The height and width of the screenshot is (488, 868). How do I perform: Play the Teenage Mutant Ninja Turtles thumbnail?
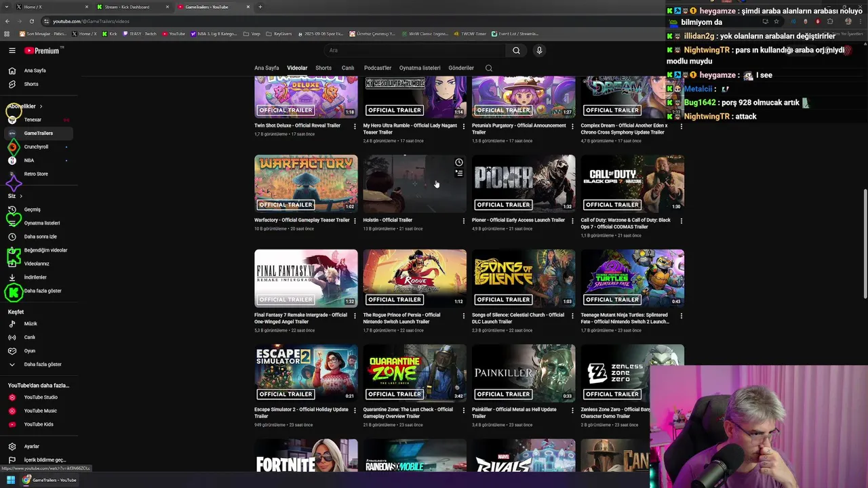632,279
